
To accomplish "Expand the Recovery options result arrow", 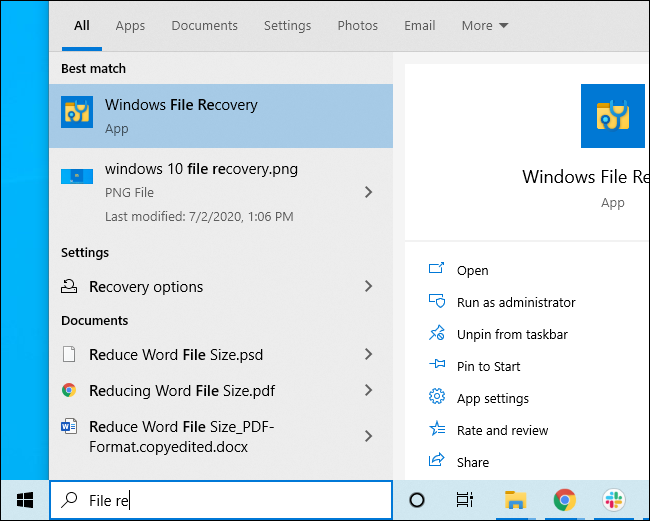I will coord(368,287).
